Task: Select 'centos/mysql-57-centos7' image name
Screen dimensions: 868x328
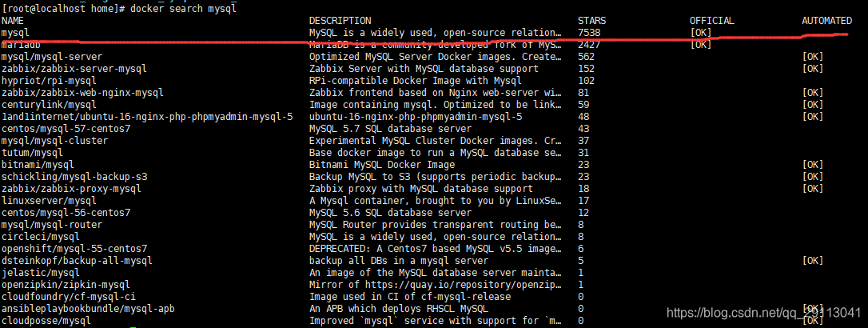Action: (66, 129)
